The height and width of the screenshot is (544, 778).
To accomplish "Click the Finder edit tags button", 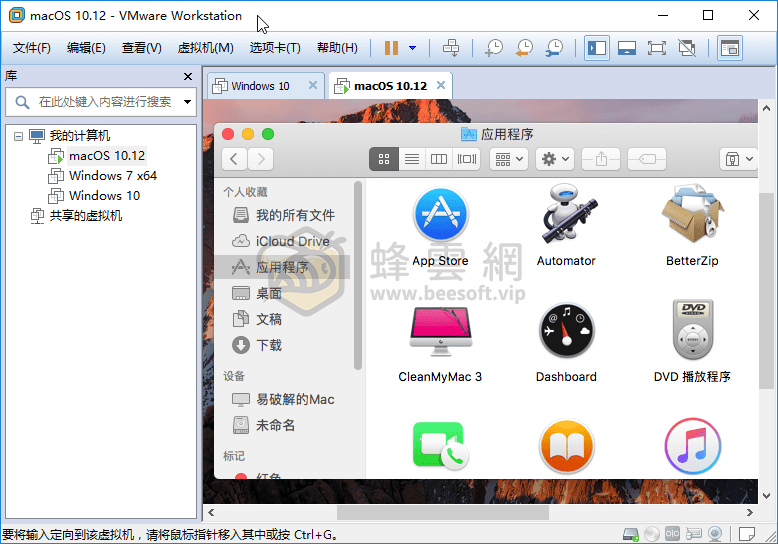I will [647, 159].
